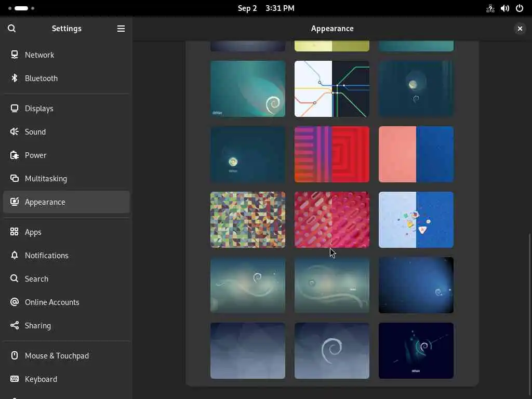Select the dark navy Debian comet wallpaper
The height and width of the screenshot is (399, 532).
pos(416,351)
